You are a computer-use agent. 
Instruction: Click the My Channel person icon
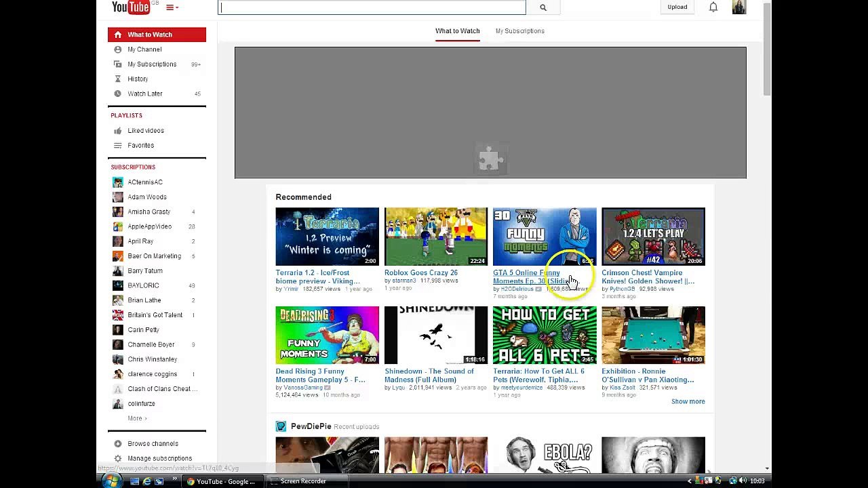[118, 49]
